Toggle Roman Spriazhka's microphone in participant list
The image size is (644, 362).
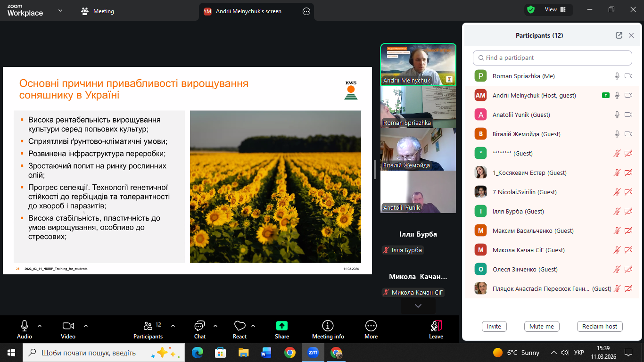[x=617, y=76]
